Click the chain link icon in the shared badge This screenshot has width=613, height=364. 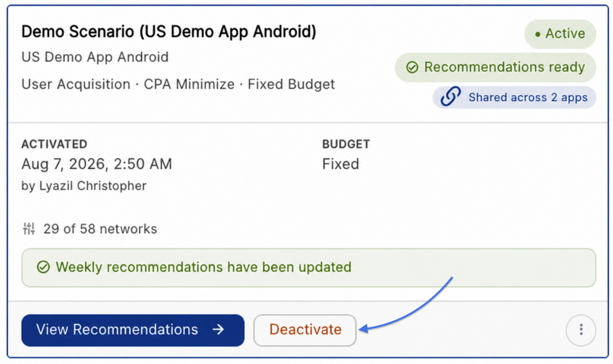[x=450, y=96]
